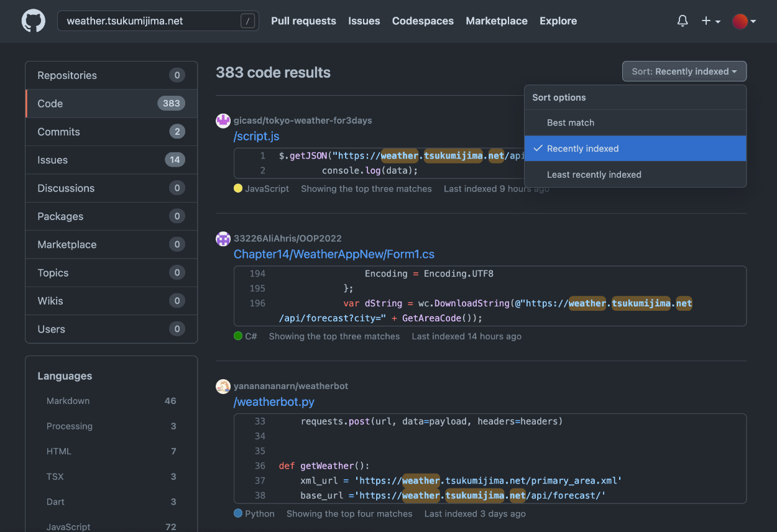Choose Least recently indexed sort option
Image resolution: width=777 pixels, height=532 pixels.
tap(594, 175)
